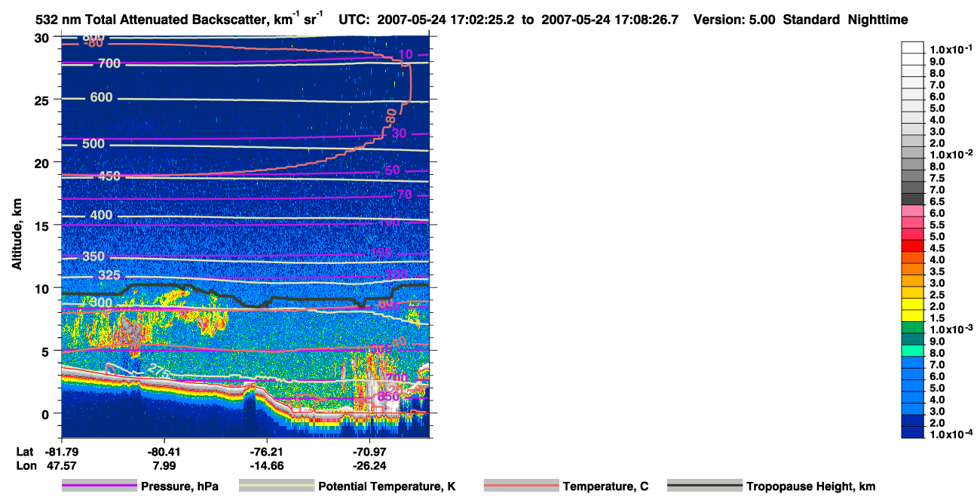Click the gray color bar swatch labeled 7.5
This screenshot has width=980, height=503.
(912, 176)
